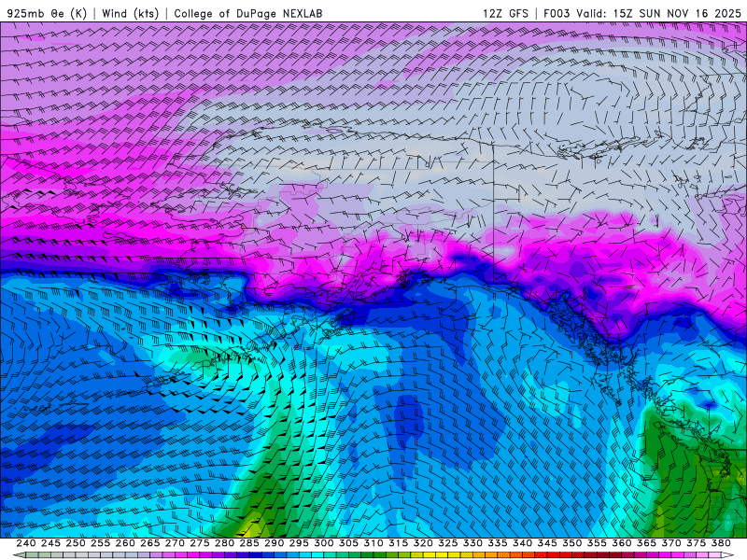Click the 'Wind (kts)' header label
Viewport: 747px width, 560px height.
coord(131,13)
